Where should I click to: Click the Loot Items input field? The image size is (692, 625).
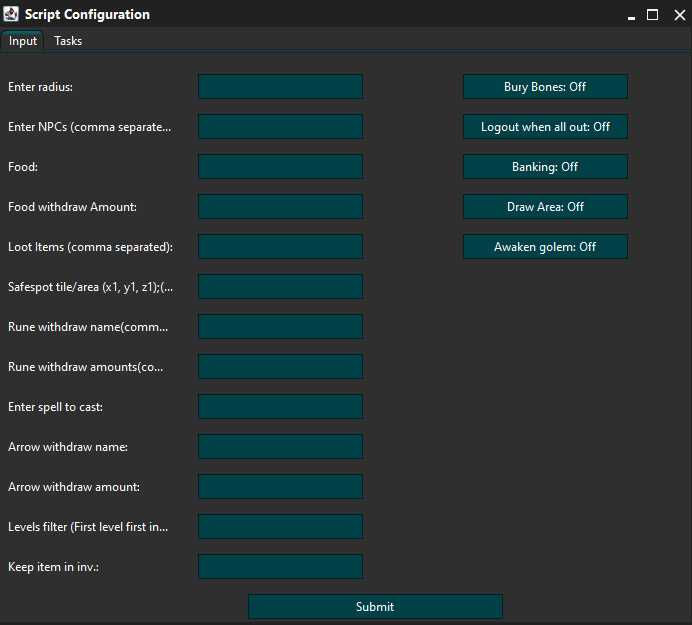click(x=280, y=247)
